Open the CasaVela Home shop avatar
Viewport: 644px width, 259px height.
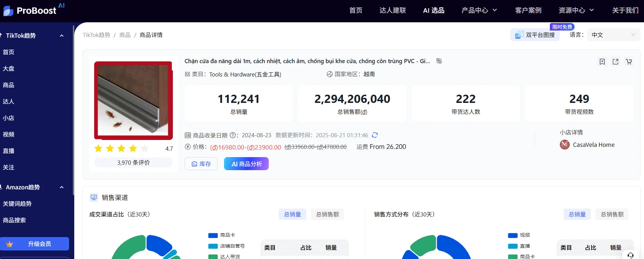click(x=565, y=145)
